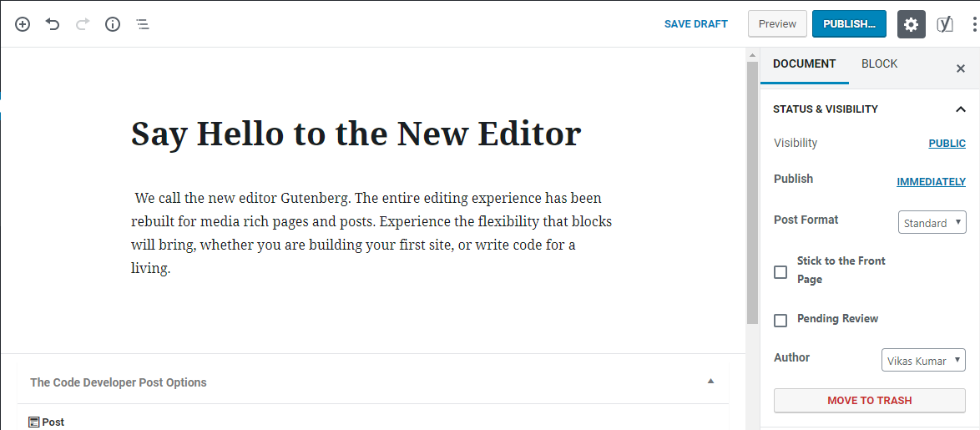Collapse The Code Developer Post Options panel
The width and height of the screenshot is (980, 430).
tap(710, 382)
